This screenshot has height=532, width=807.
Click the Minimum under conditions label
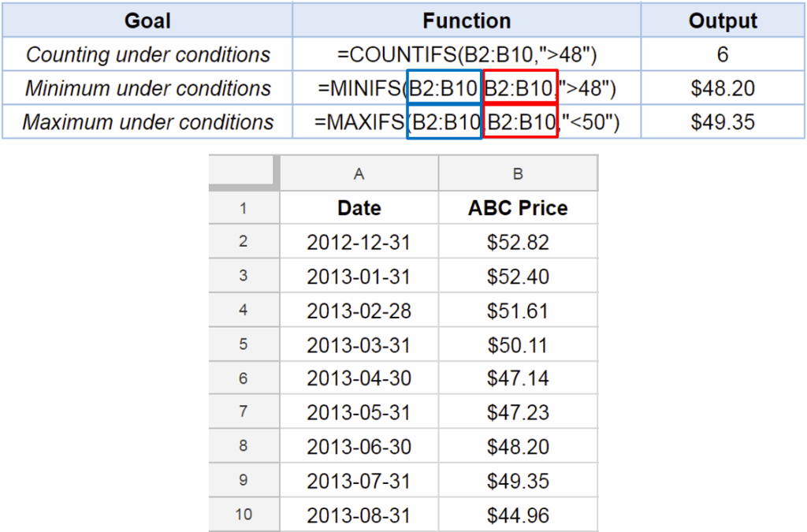pos(147,88)
